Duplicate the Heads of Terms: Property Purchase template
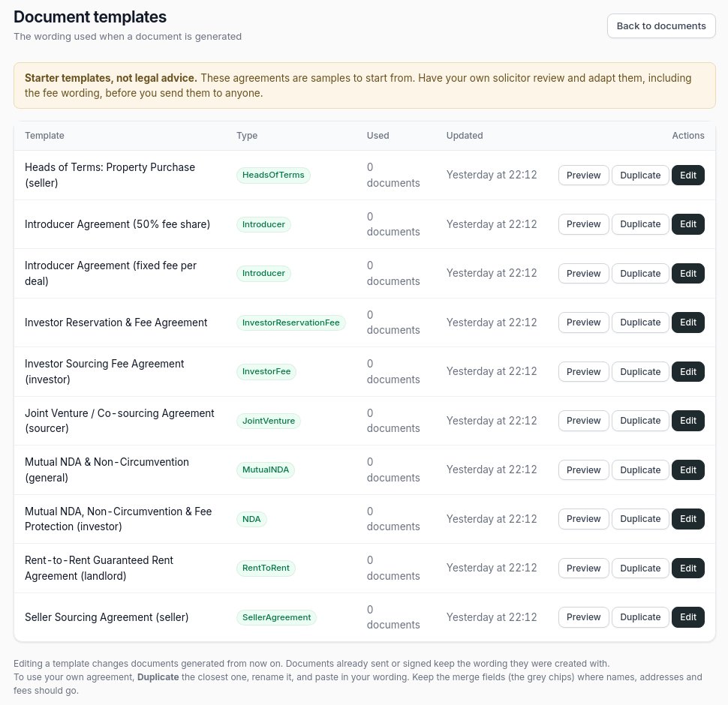 pos(640,175)
